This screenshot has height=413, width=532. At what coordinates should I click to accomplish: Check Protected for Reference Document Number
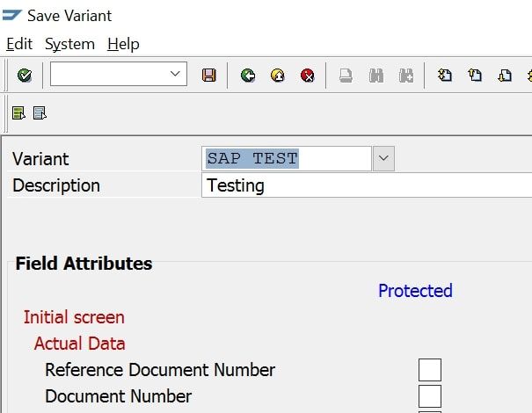[429, 370]
